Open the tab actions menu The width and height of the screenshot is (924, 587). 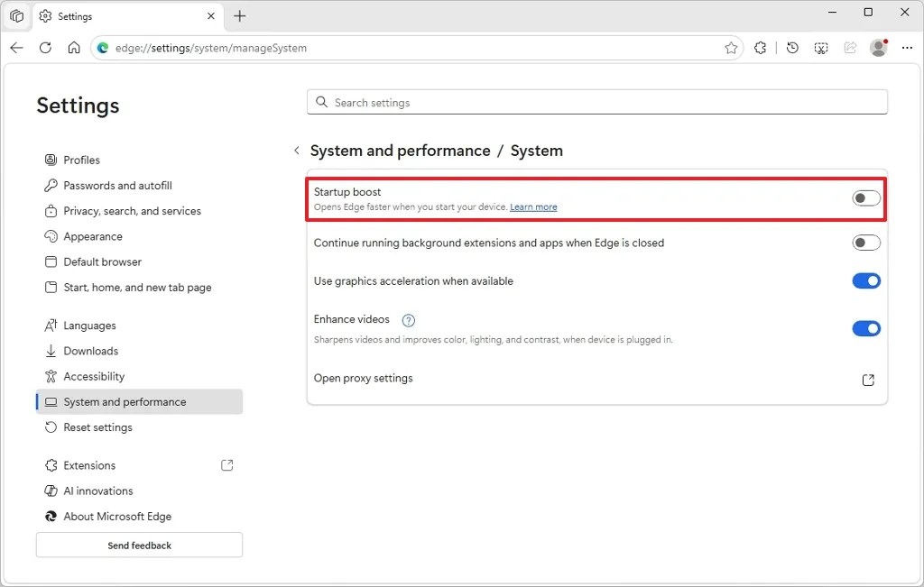tap(16, 15)
